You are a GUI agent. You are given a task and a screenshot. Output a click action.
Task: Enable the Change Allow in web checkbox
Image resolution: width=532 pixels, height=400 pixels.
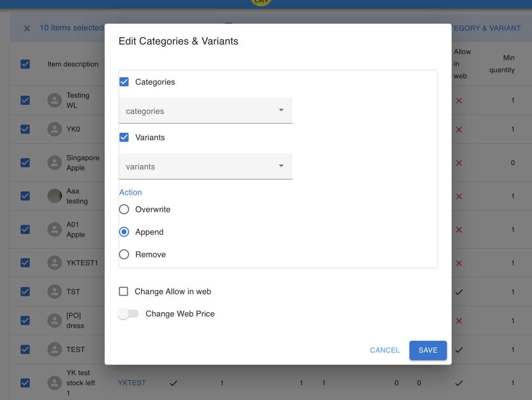point(124,291)
